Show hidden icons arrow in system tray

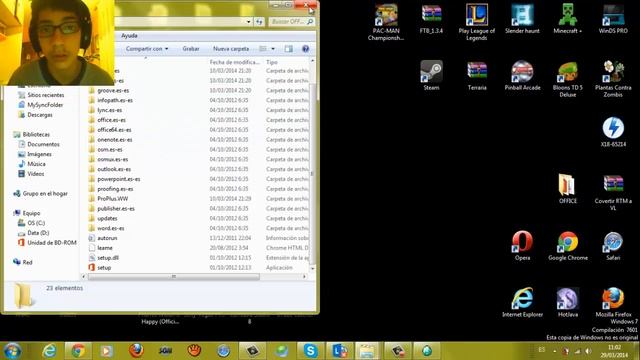[555, 351]
